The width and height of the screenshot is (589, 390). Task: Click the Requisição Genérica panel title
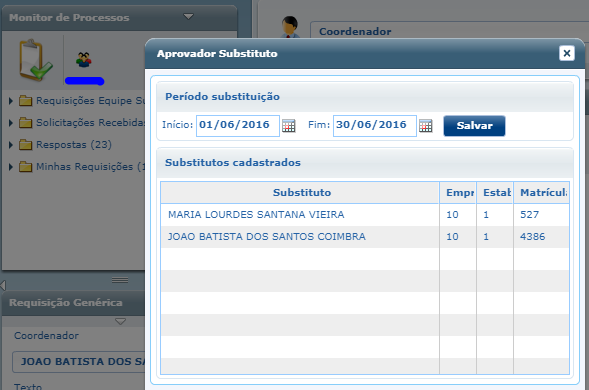pos(66,303)
